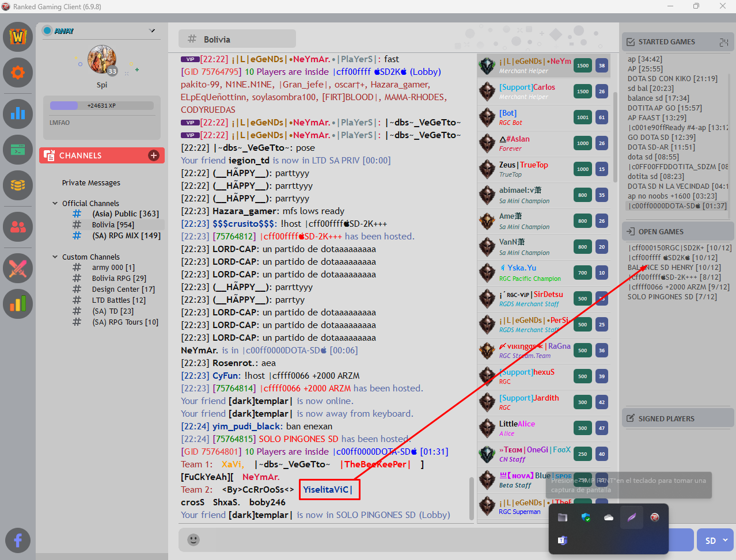Click avatar icon of [Support]Carlos
The image size is (736, 560).
(487, 92)
